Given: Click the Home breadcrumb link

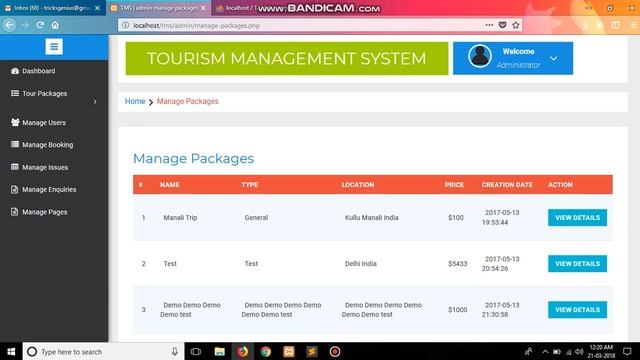Looking at the screenshot, I should 135,101.
